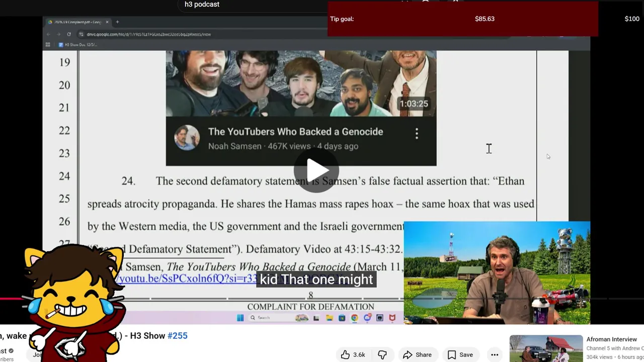Click the red video progress bar
Screen dimensions: 644x362
[11, 299]
